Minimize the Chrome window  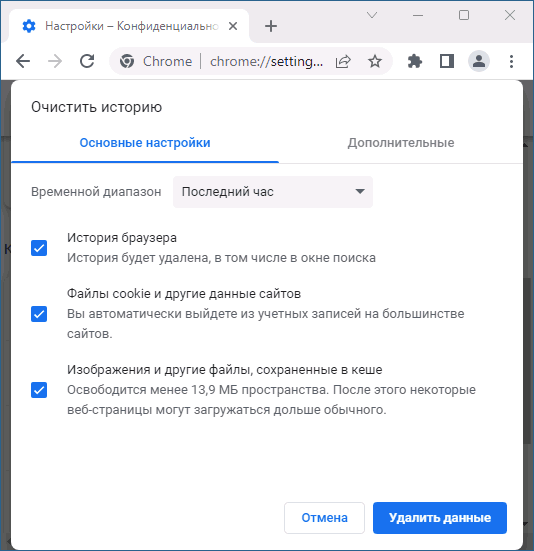point(418,15)
